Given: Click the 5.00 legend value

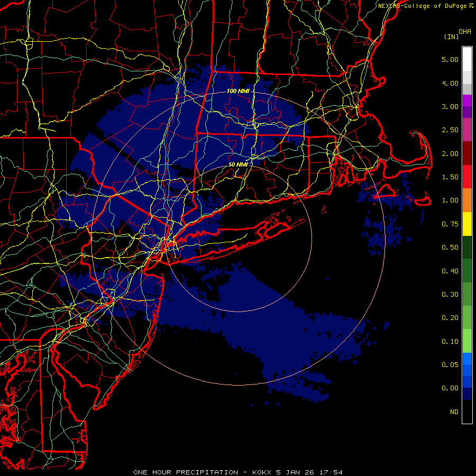Looking at the screenshot, I should click(x=450, y=59).
